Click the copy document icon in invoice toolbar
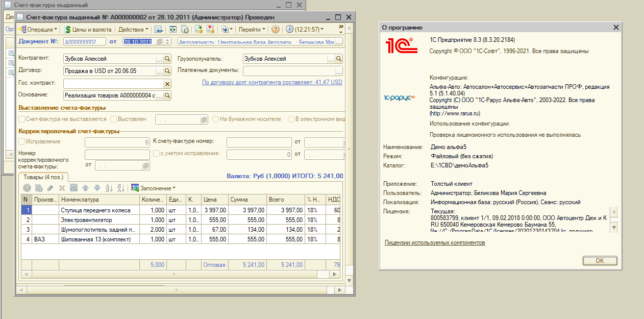644x319 pixels. pos(185,29)
